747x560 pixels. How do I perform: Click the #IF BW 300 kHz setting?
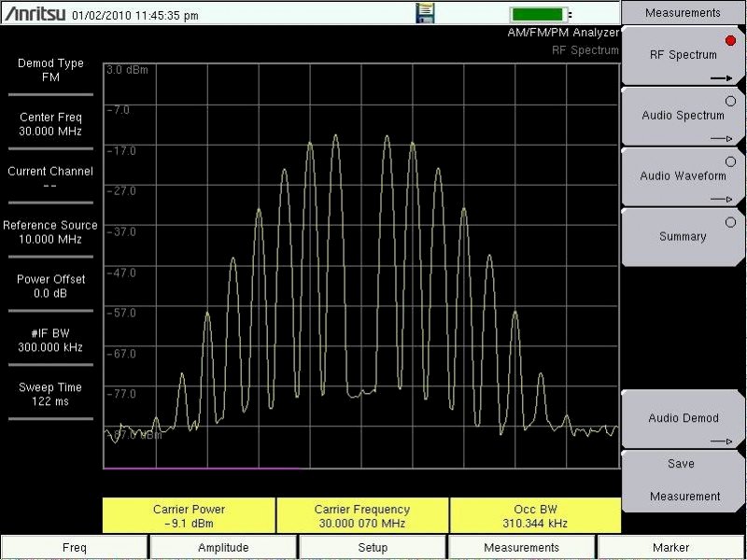click(x=49, y=341)
